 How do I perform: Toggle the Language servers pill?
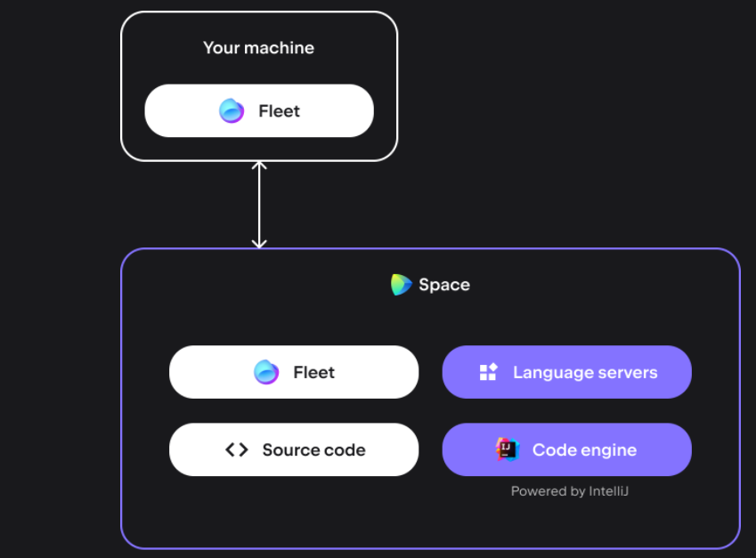[566, 372]
